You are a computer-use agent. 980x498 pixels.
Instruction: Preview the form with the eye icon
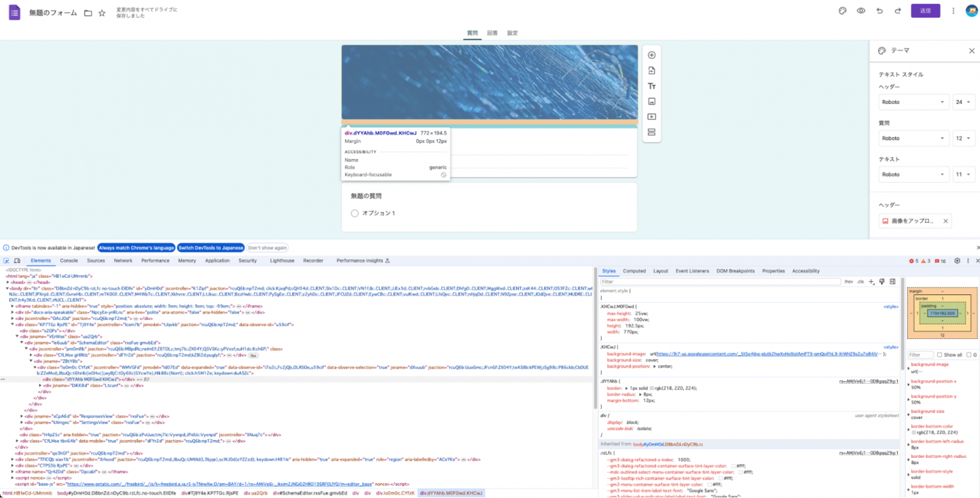pos(861,11)
